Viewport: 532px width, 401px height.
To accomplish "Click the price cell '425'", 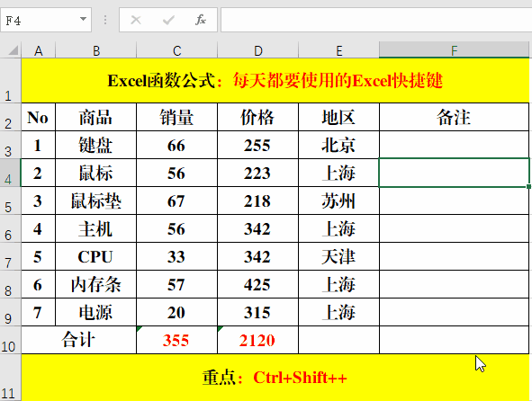I will click(x=257, y=284).
